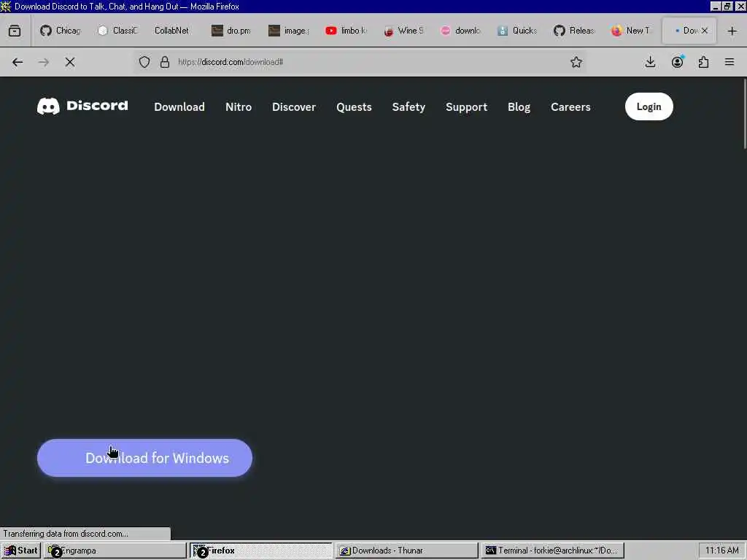The height and width of the screenshot is (560, 747).
Task: Switch to the dro.pm tab
Action: 231,31
